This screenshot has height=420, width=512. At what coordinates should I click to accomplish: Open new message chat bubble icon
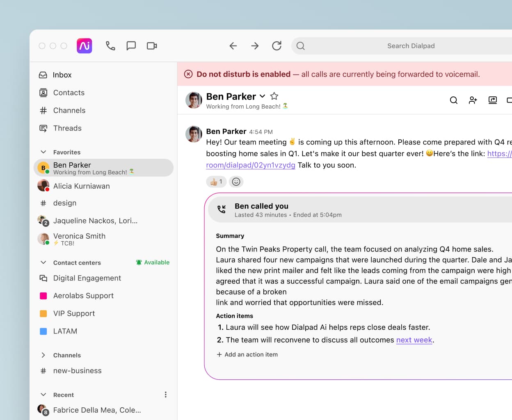coord(131,46)
